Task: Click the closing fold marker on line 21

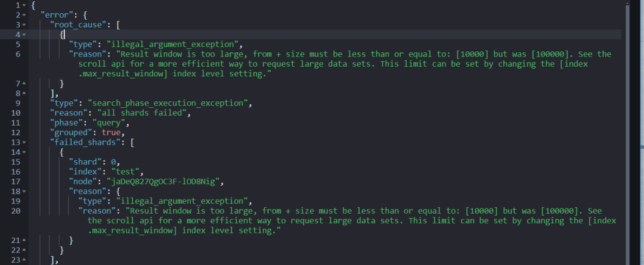Action: click(x=23, y=239)
